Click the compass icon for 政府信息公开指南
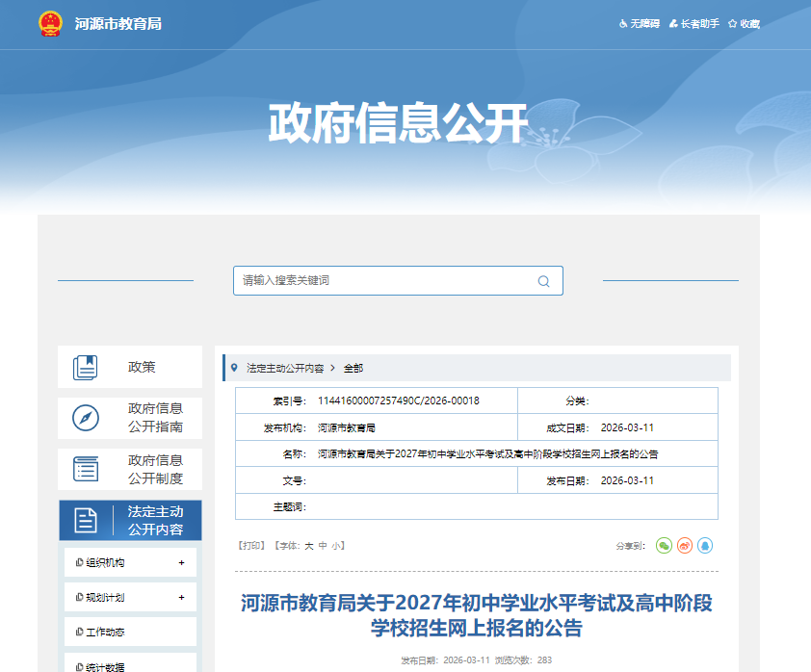The height and width of the screenshot is (672, 811). [86, 418]
